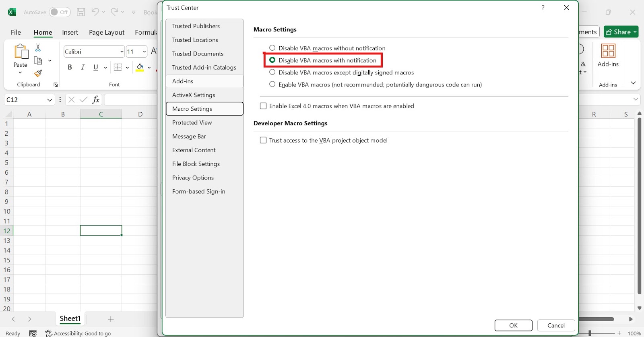Click previous sheet navigation arrow
644x337 pixels.
(13, 319)
